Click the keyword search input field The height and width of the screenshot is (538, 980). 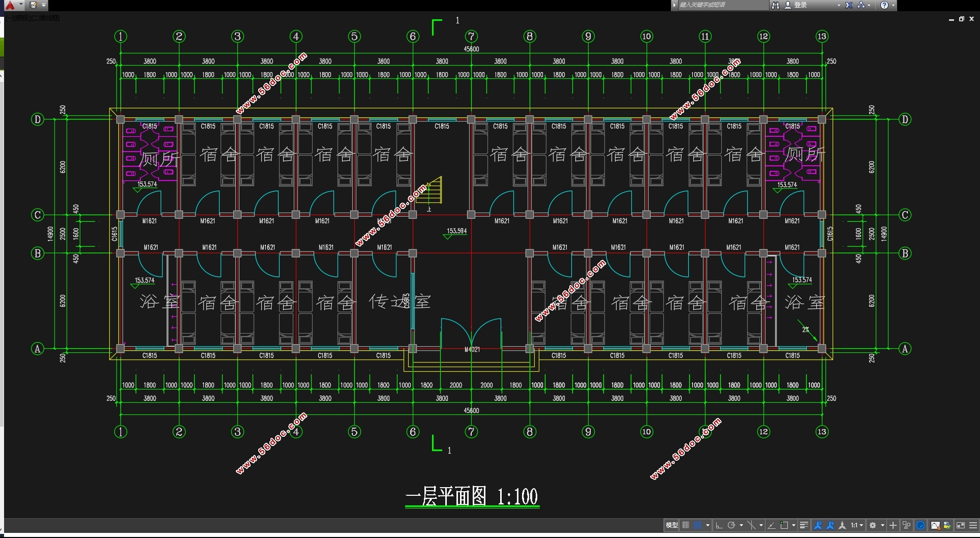722,5
